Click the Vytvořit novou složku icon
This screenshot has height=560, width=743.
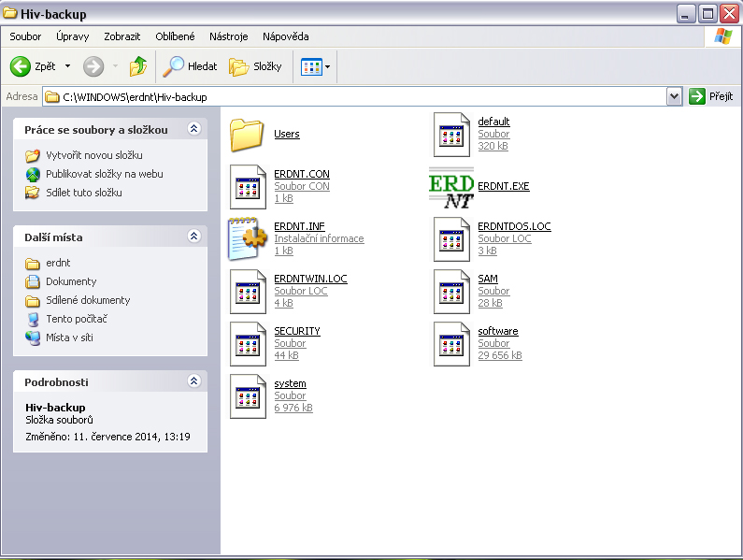click(x=33, y=155)
